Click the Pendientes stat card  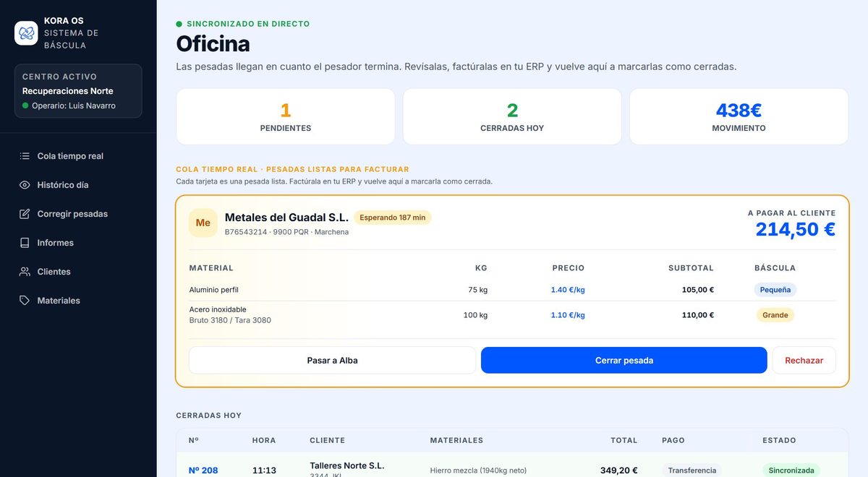[x=286, y=117]
